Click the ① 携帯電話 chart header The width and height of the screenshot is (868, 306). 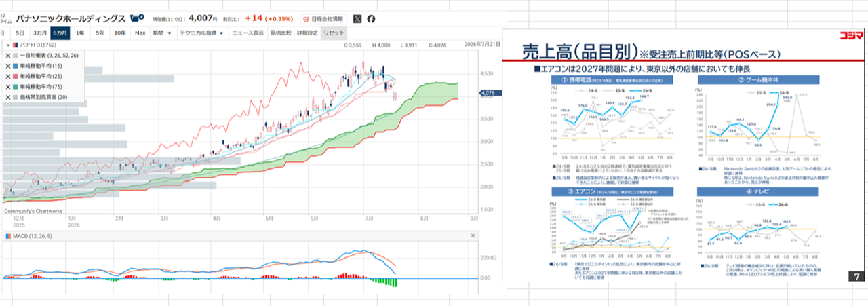[x=614, y=79]
